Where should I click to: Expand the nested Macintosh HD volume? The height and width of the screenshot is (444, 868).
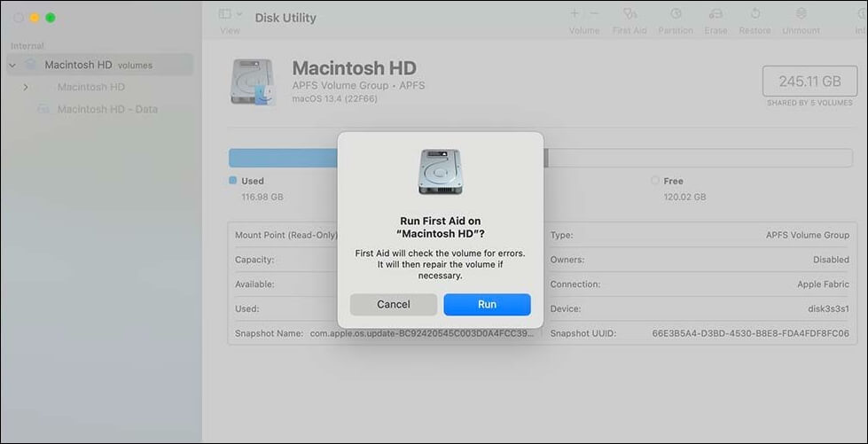(x=26, y=87)
